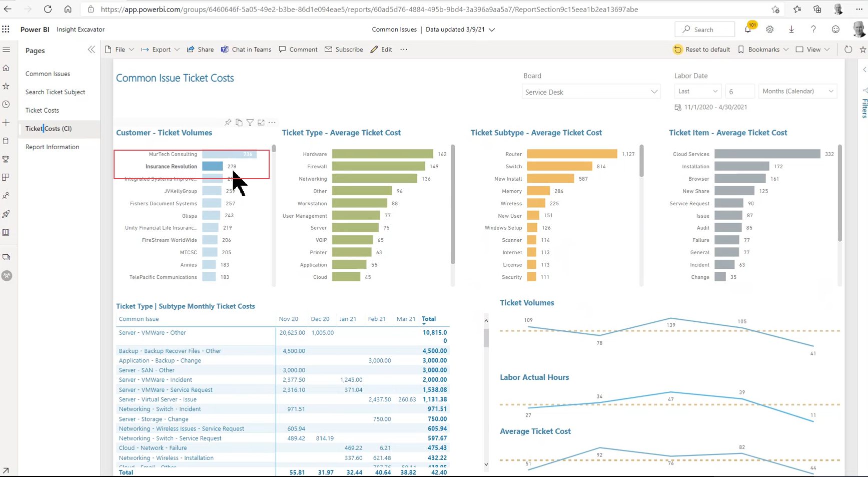Expand the report title dropdown chevron

pyautogui.click(x=492, y=30)
